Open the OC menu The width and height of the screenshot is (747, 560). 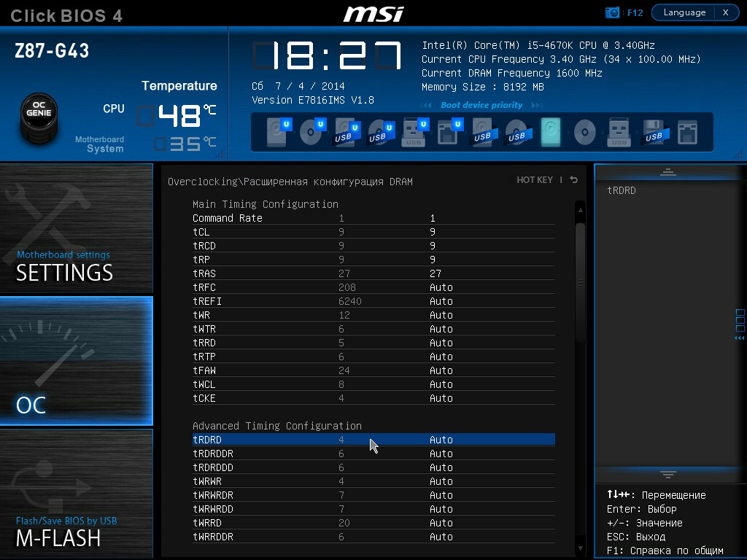tap(76, 361)
